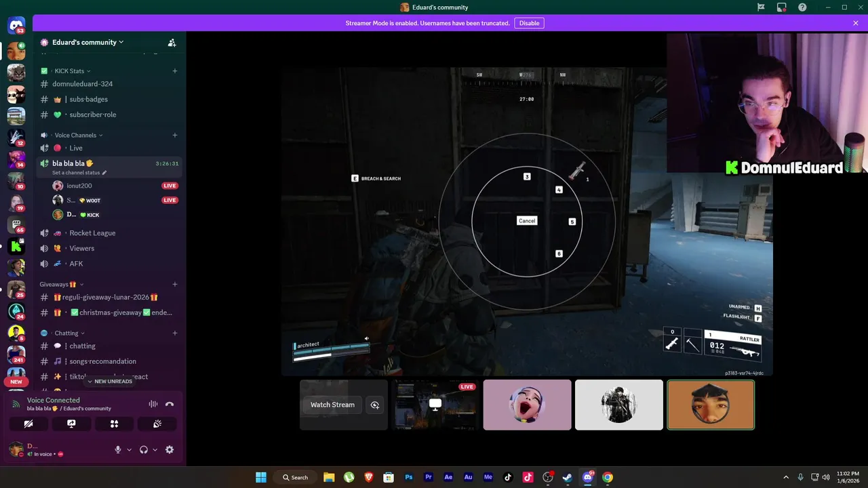Jump to NEW UNREADS below
868x488 pixels.
coord(109,382)
